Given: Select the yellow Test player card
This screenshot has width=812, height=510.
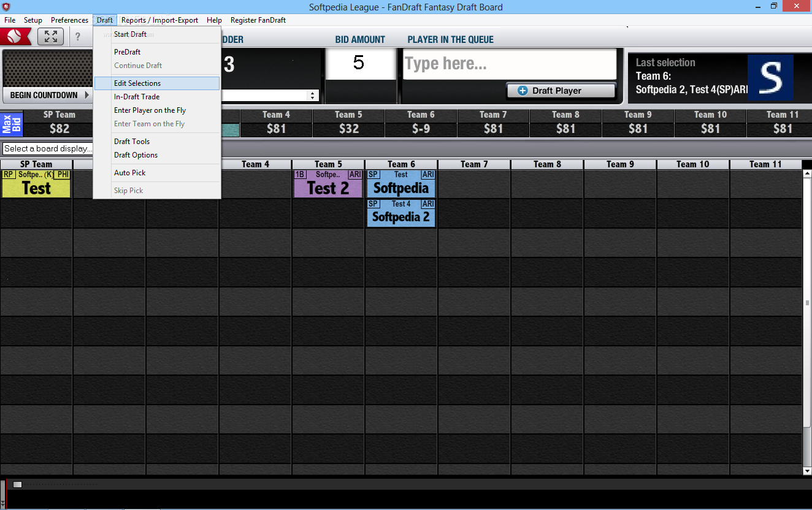Looking at the screenshot, I should point(36,184).
